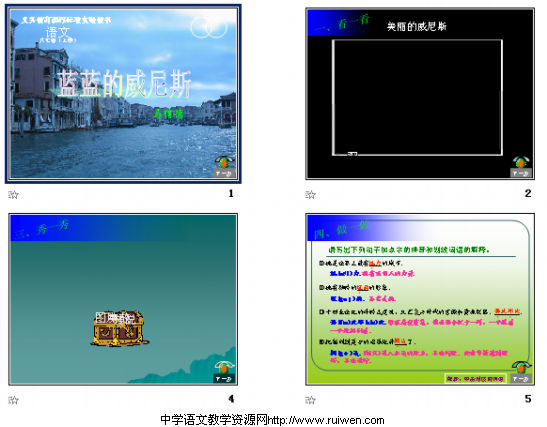
Task: Select the black 美丽的威尼斯 slide thumbnail
Action: tap(420, 93)
